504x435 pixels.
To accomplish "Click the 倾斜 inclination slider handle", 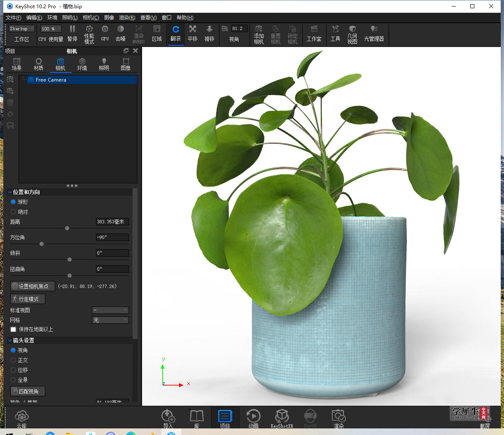I will (x=70, y=260).
